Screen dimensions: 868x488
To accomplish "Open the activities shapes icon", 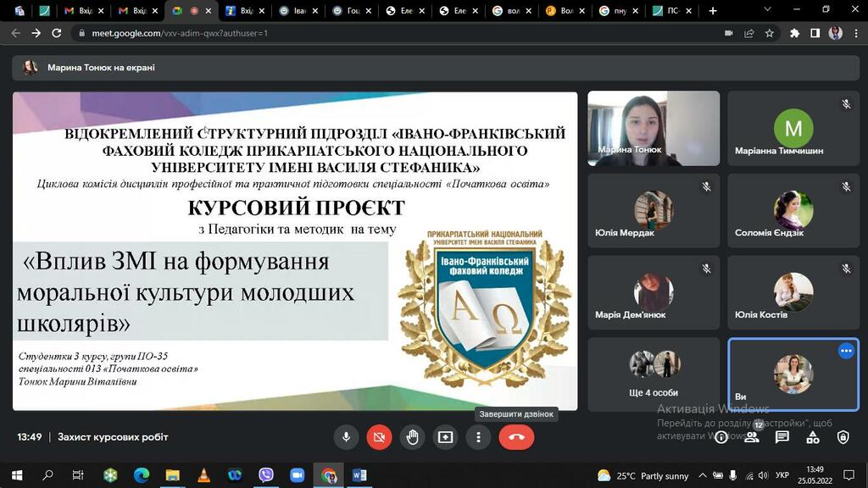I will [x=813, y=437].
